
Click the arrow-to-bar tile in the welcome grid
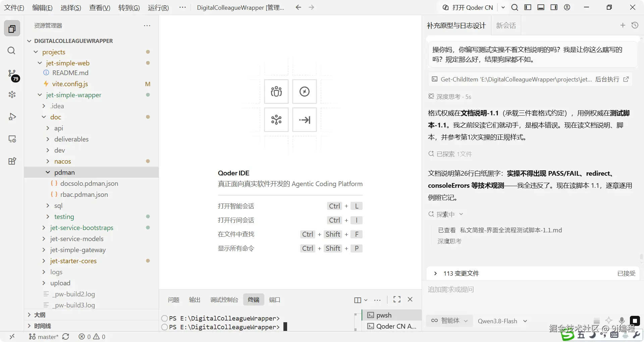point(305,120)
